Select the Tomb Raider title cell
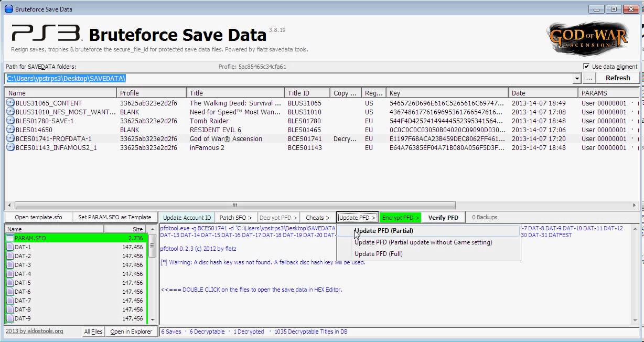Image resolution: width=644 pixels, height=342 pixels. (209, 121)
